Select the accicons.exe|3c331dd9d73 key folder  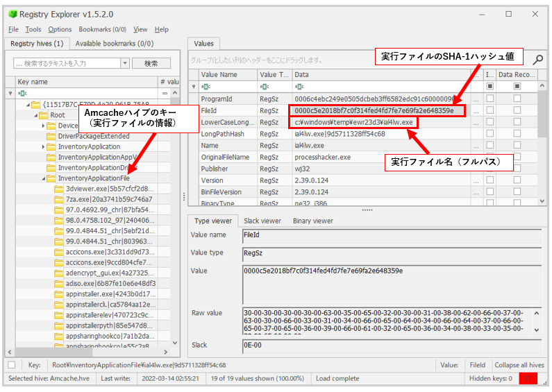pyautogui.click(x=109, y=252)
